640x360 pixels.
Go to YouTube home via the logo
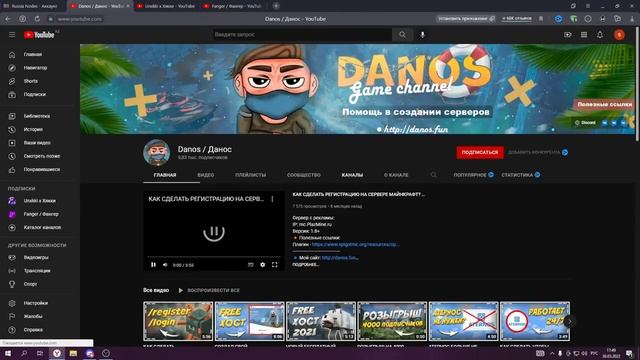pos(39,35)
